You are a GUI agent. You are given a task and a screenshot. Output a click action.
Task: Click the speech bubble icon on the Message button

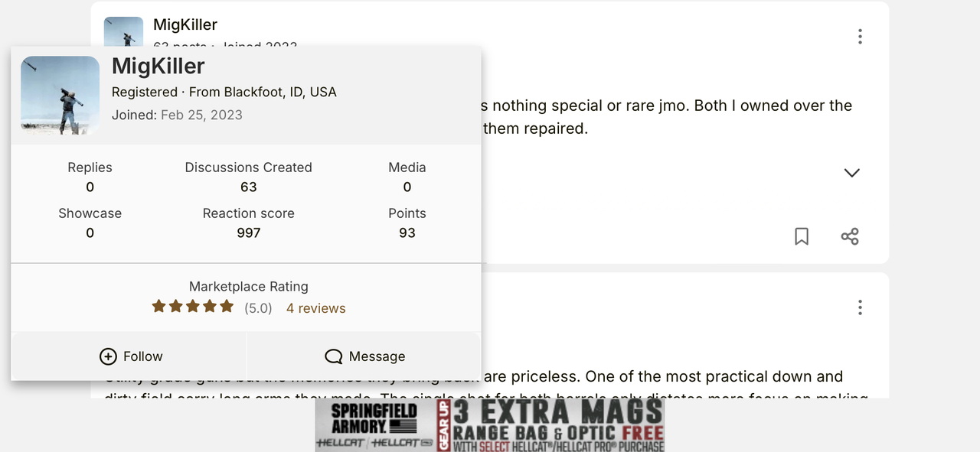pos(333,356)
